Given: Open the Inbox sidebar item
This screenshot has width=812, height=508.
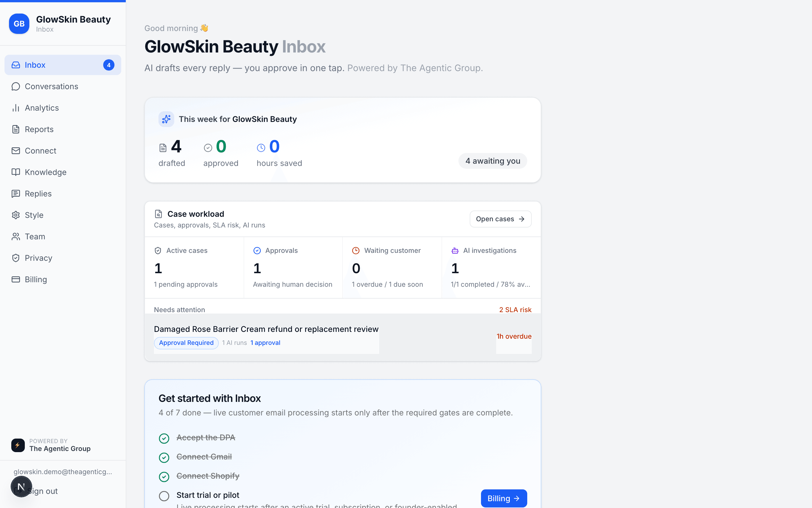Looking at the screenshot, I should pos(63,65).
